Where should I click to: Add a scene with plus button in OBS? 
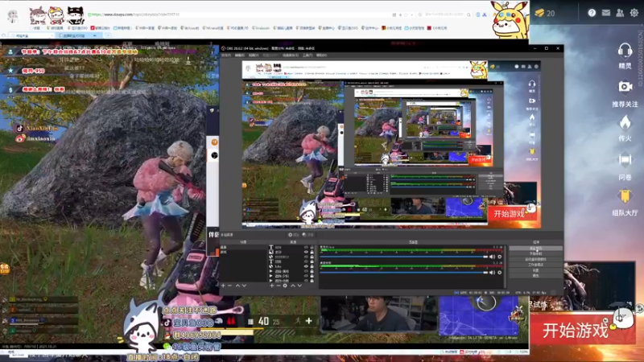(x=224, y=286)
